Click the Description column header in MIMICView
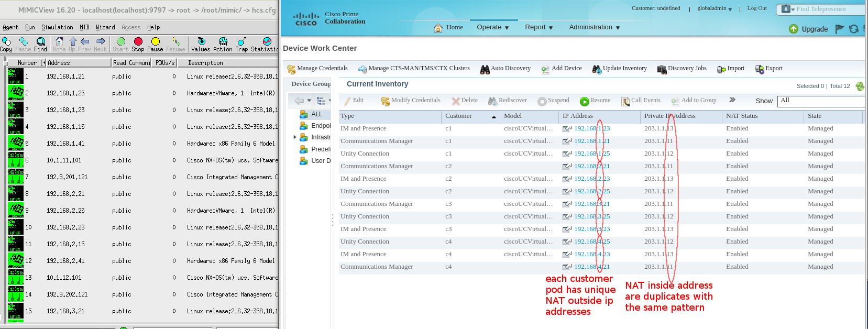868x329 pixels. 228,63
